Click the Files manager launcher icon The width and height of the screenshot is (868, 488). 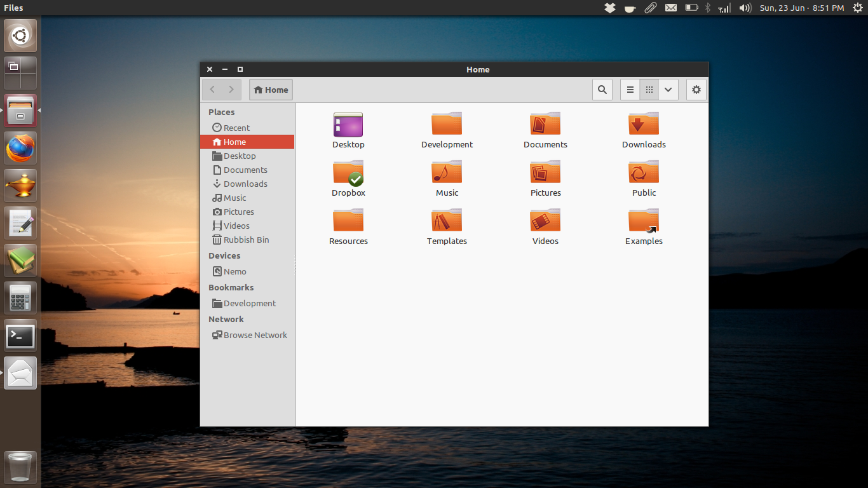point(20,111)
